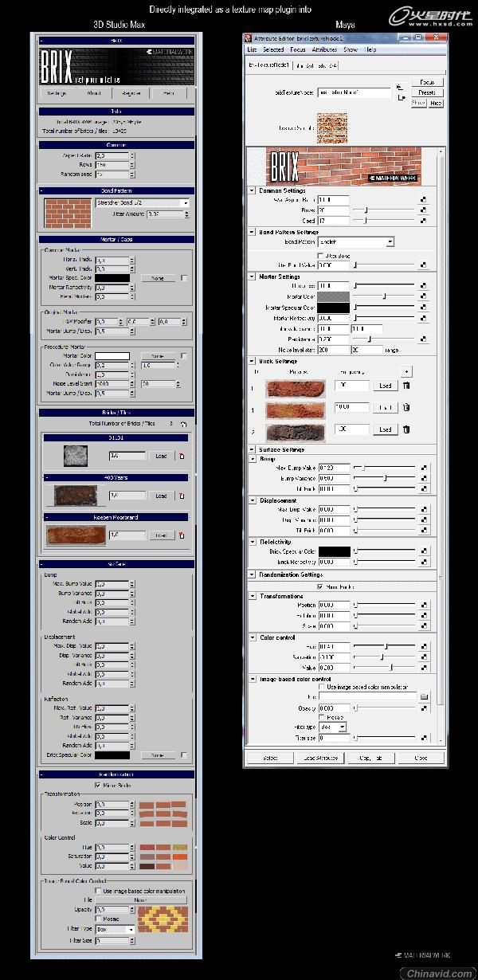Viewport: 478px width, 980px height.
Task: Click the map icon beside Mortar Color in Maya
Action: pos(424,296)
